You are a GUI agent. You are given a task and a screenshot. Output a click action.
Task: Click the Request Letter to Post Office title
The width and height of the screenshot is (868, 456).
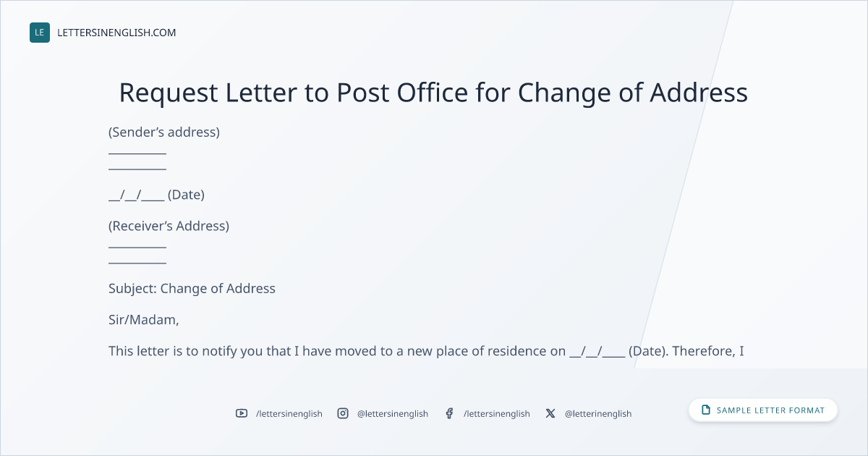pyautogui.click(x=433, y=93)
